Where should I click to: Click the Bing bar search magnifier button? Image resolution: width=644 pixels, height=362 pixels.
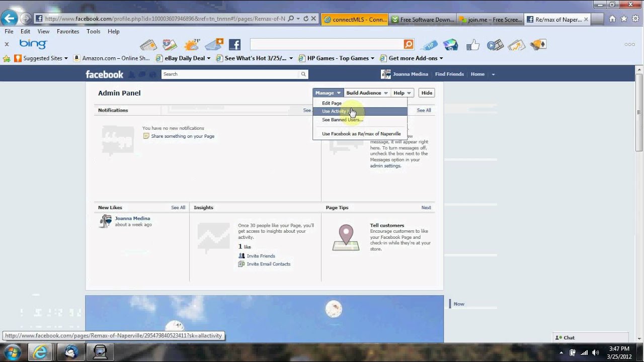tap(409, 45)
